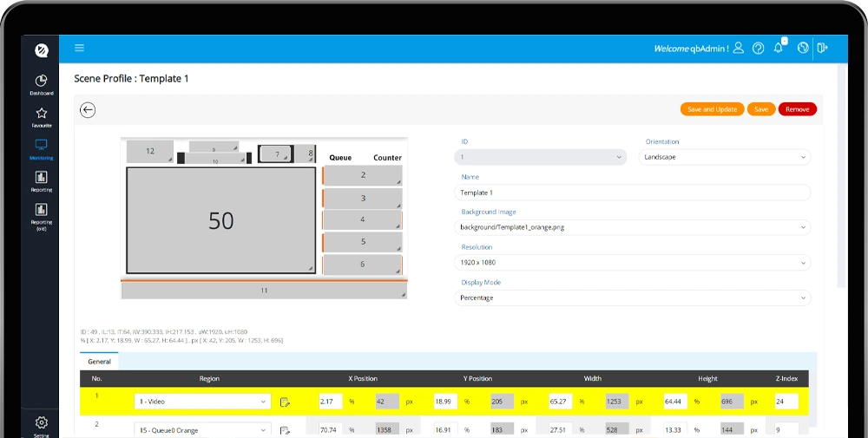Select region 4 in layout preview
Viewport: 868px width, 438px height.
click(363, 219)
